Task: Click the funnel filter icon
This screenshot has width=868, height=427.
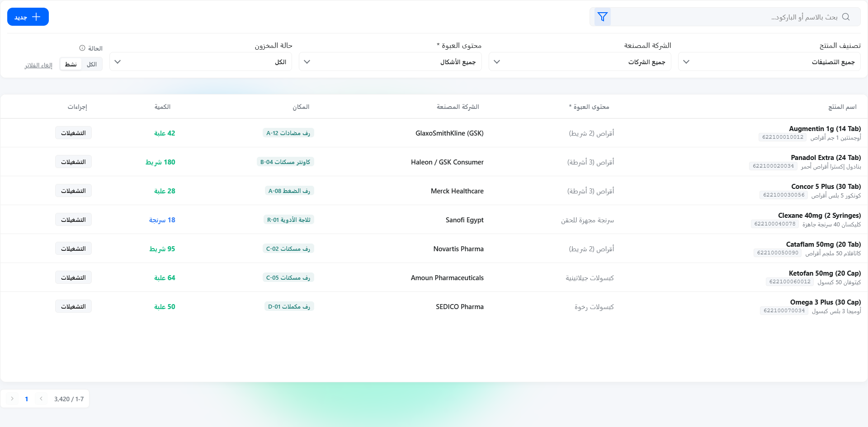Action: pos(602,17)
